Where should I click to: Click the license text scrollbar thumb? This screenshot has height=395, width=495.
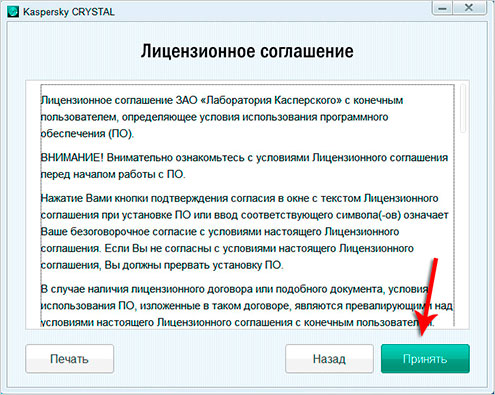[463, 109]
